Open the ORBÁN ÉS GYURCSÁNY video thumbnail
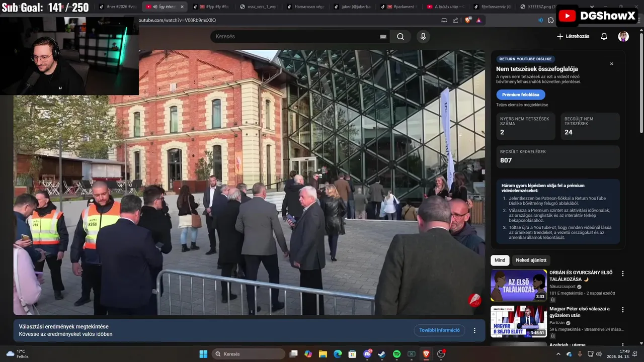The height and width of the screenshot is (362, 644). [519, 285]
